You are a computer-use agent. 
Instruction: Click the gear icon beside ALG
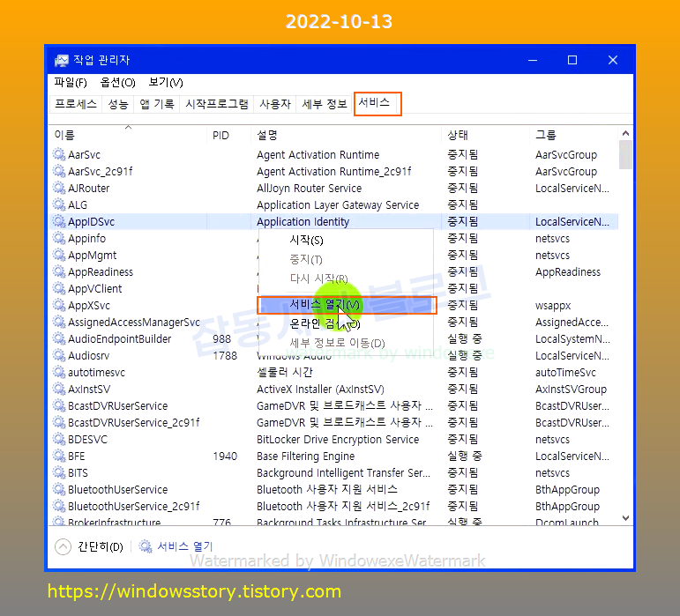pos(59,204)
